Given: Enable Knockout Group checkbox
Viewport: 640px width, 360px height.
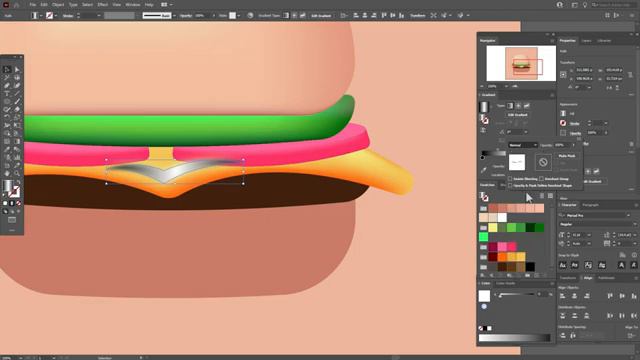Looking at the screenshot, I should (541, 179).
